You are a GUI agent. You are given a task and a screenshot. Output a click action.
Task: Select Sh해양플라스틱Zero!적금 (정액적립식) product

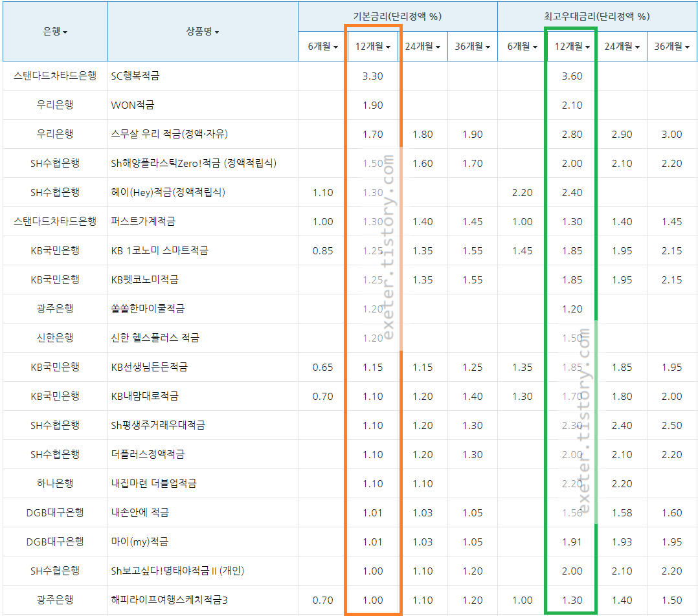[194, 163]
